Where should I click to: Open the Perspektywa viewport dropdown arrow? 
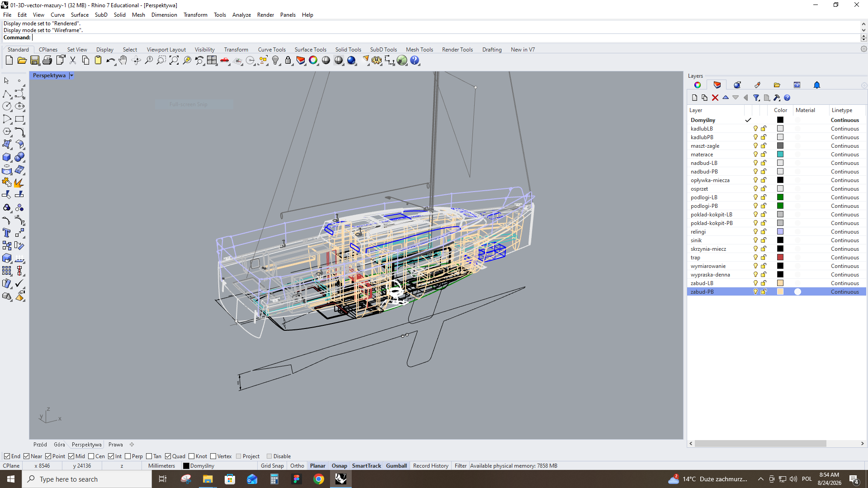click(x=71, y=75)
